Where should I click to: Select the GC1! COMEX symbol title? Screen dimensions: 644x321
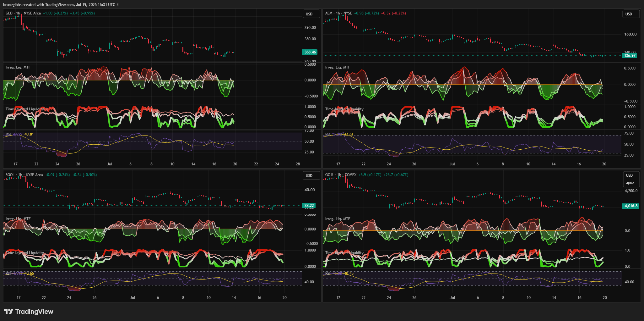(341, 175)
